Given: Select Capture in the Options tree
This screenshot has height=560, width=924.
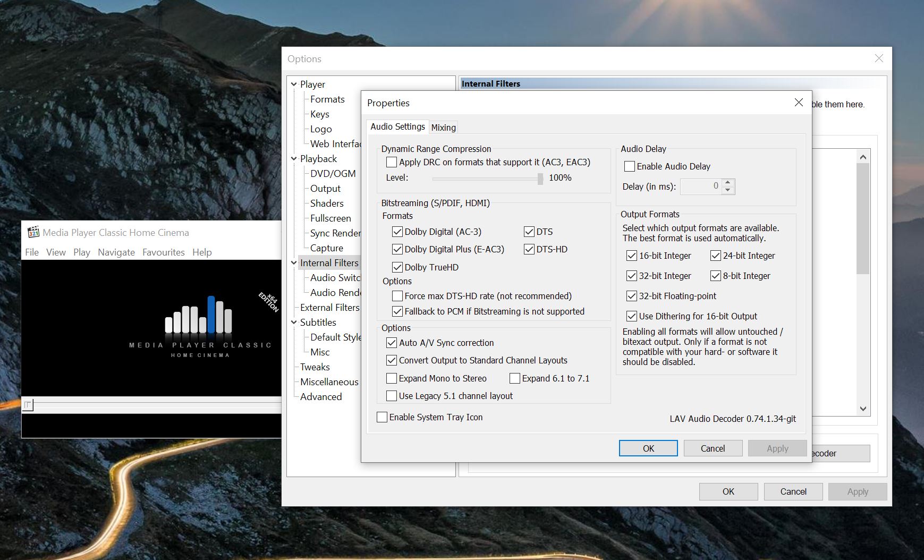Looking at the screenshot, I should tap(327, 248).
